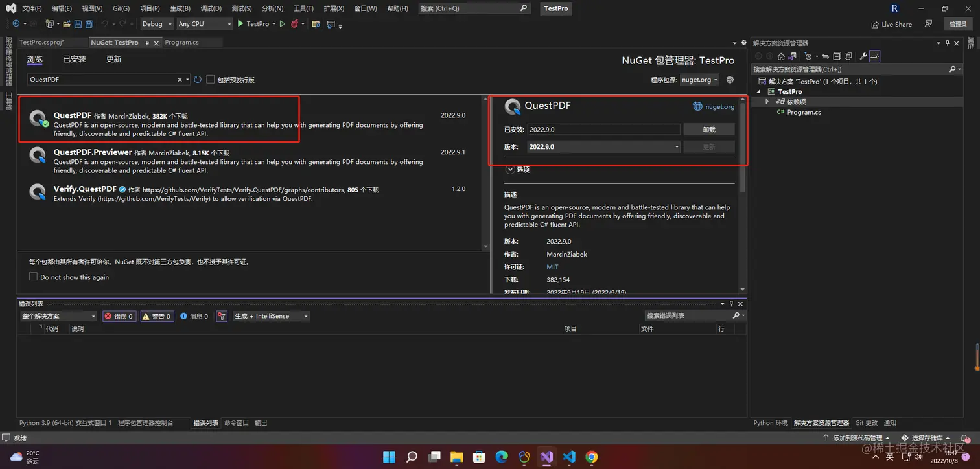Open NuGet package source settings gear

[x=730, y=80]
